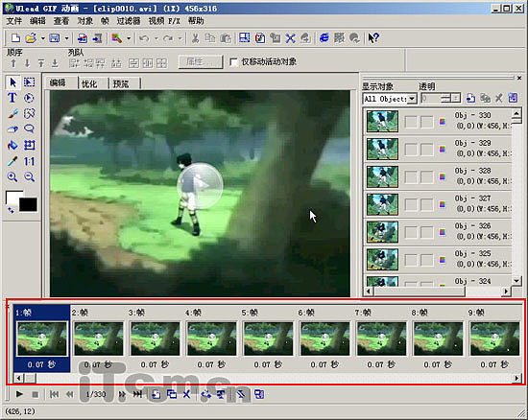Select the magic wand selection tool
The height and width of the screenshot is (420, 528).
pyautogui.click(x=30, y=114)
